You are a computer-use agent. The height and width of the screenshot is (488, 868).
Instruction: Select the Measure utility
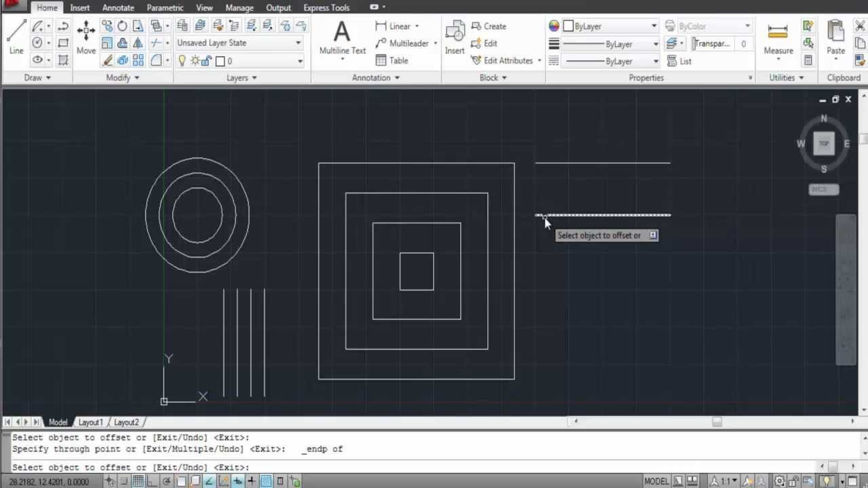point(778,38)
